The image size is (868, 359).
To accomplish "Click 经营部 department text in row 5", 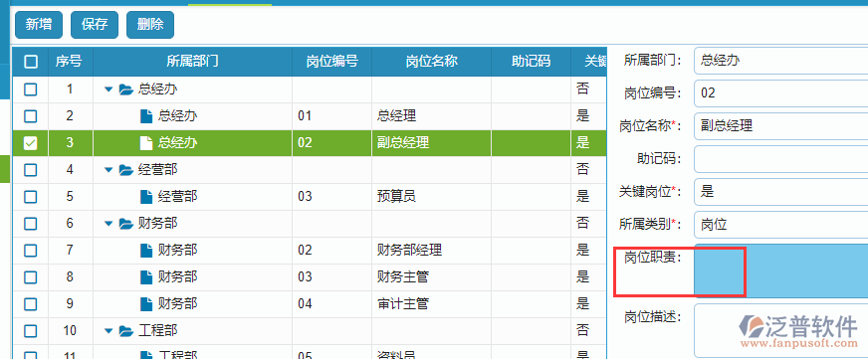I will 178,196.
